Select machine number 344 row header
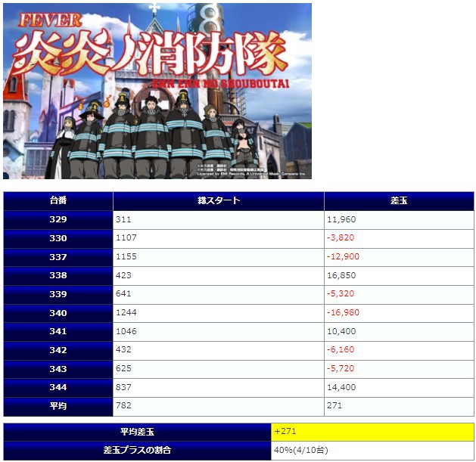 click(x=58, y=388)
